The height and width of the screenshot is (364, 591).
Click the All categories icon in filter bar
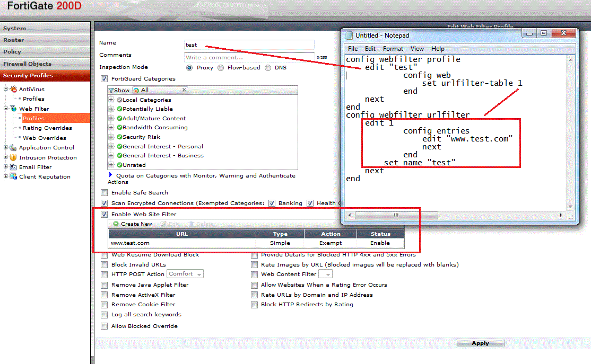[136, 91]
